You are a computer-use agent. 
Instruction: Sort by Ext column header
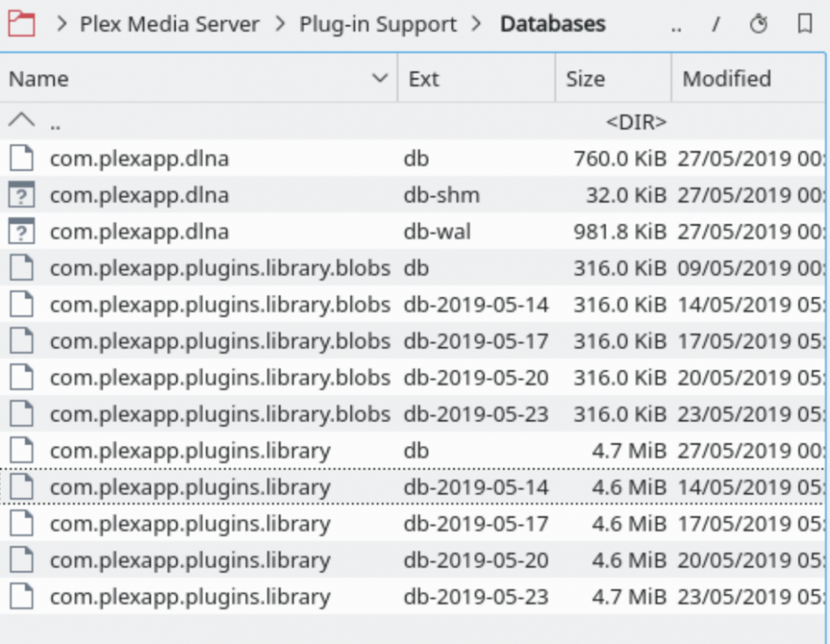click(x=476, y=78)
